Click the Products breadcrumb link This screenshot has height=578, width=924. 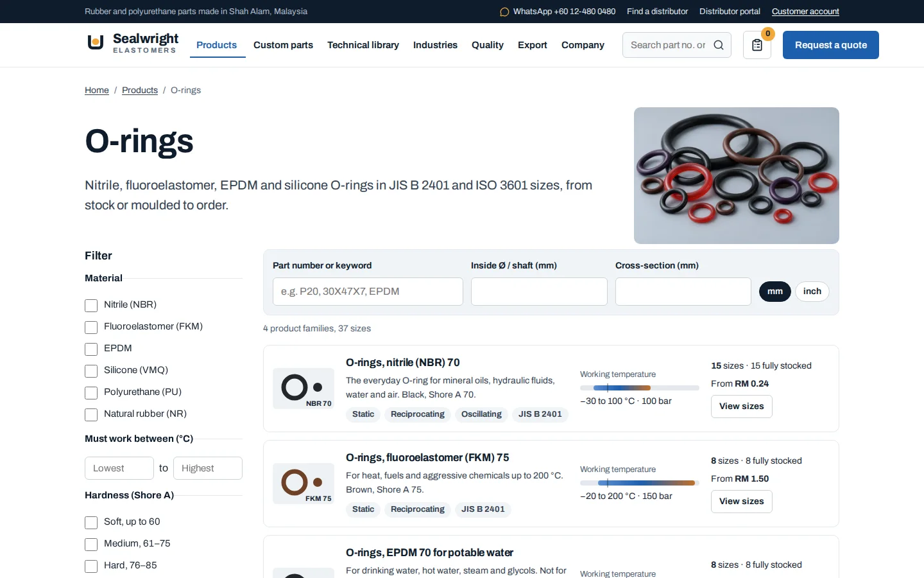tap(140, 90)
